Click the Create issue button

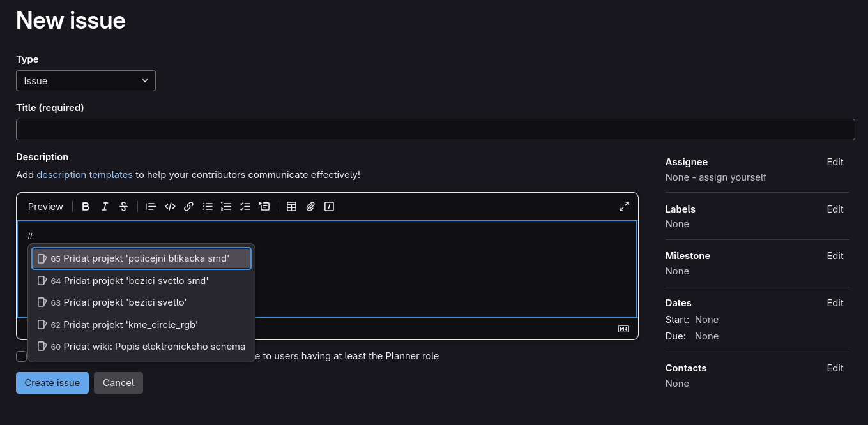coord(52,383)
